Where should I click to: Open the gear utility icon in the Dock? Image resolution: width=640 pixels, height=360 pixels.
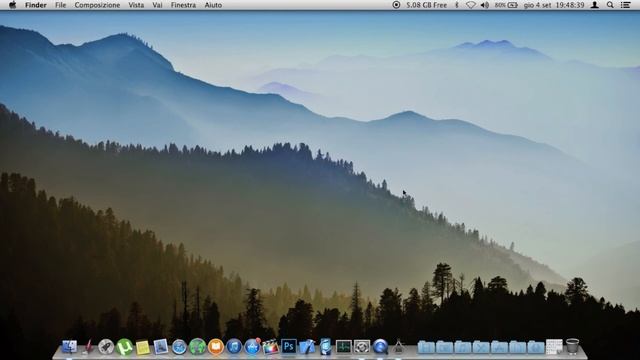tap(362, 347)
